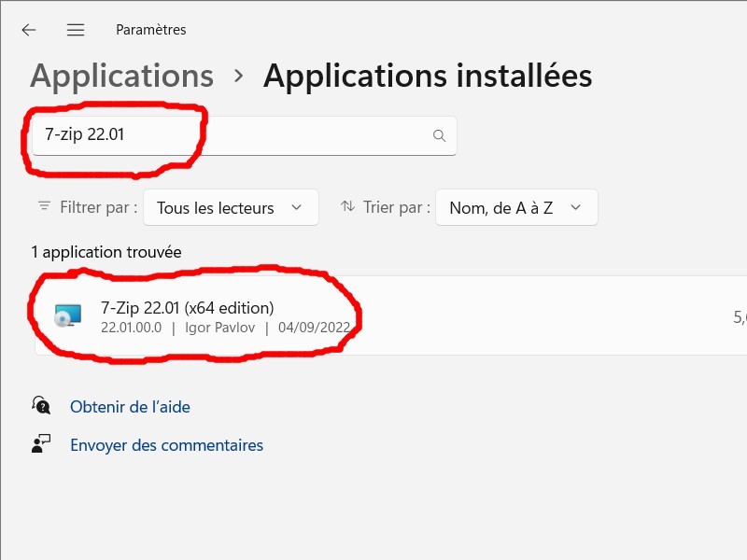The image size is (747, 560).
Task: Click the feedback person icon
Action: [x=41, y=444]
